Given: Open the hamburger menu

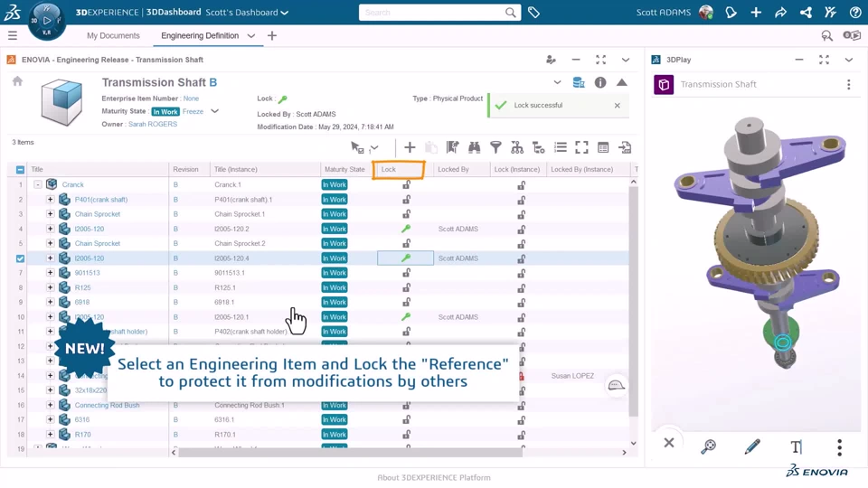Looking at the screenshot, I should [12, 36].
